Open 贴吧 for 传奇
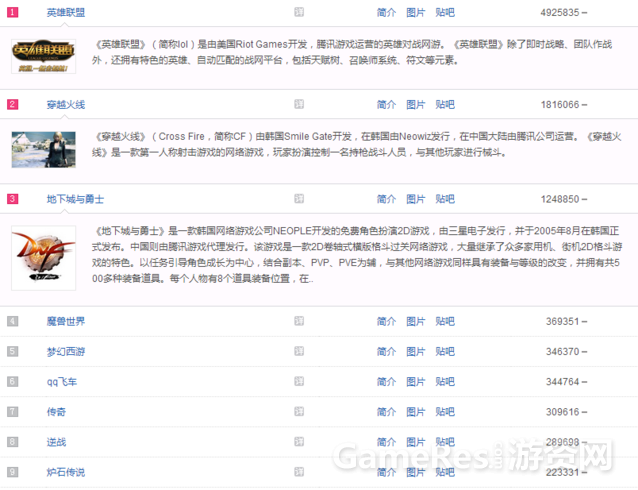The height and width of the screenshot is (490, 638). click(x=445, y=411)
